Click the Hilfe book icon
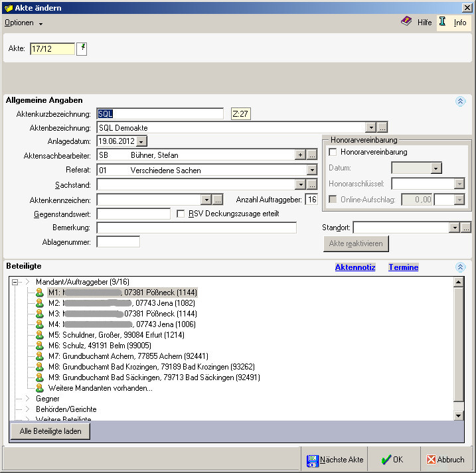476x473 pixels. pos(406,22)
